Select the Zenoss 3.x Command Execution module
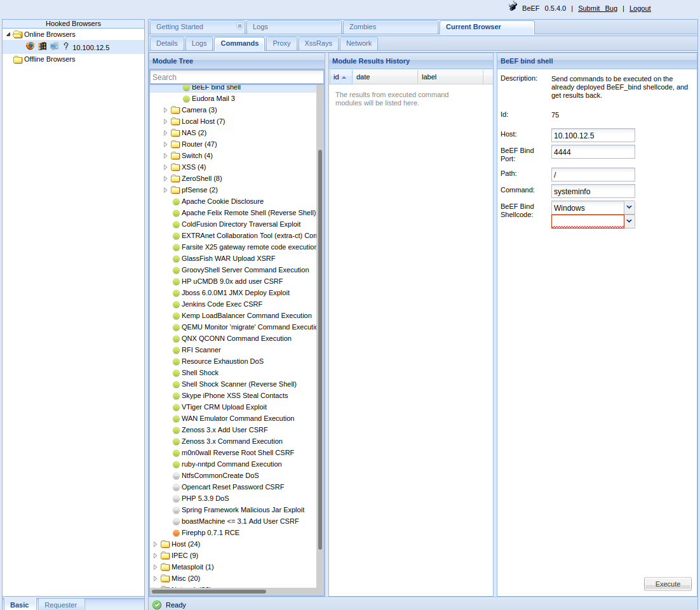The width and height of the screenshot is (700, 610). pyautogui.click(x=232, y=441)
